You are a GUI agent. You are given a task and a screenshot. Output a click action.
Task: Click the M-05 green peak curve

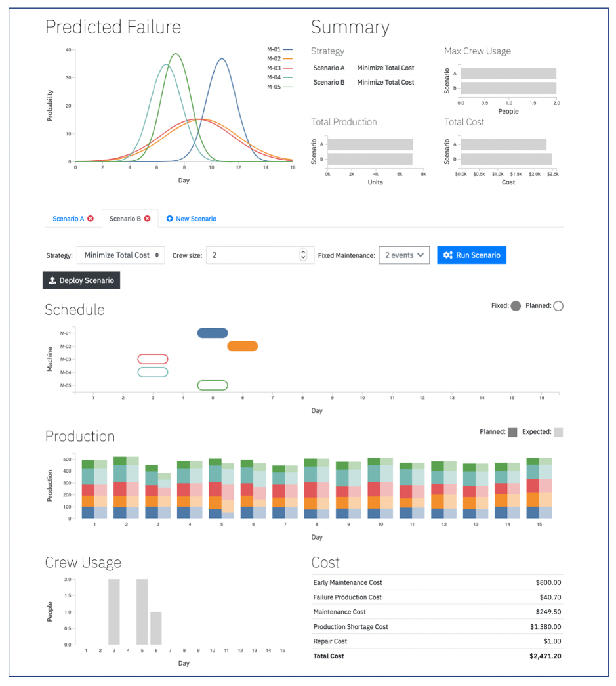pyautogui.click(x=176, y=54)
